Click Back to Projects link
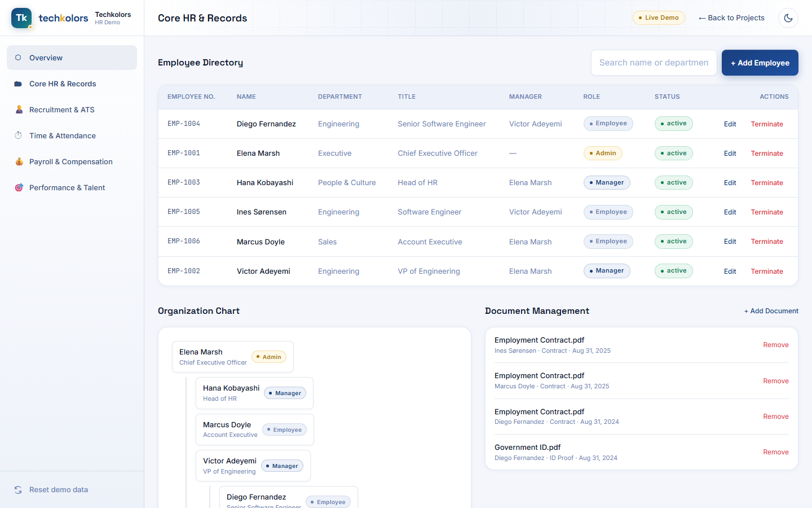Viewport: 812px width, 508px height. click(731, 18)
